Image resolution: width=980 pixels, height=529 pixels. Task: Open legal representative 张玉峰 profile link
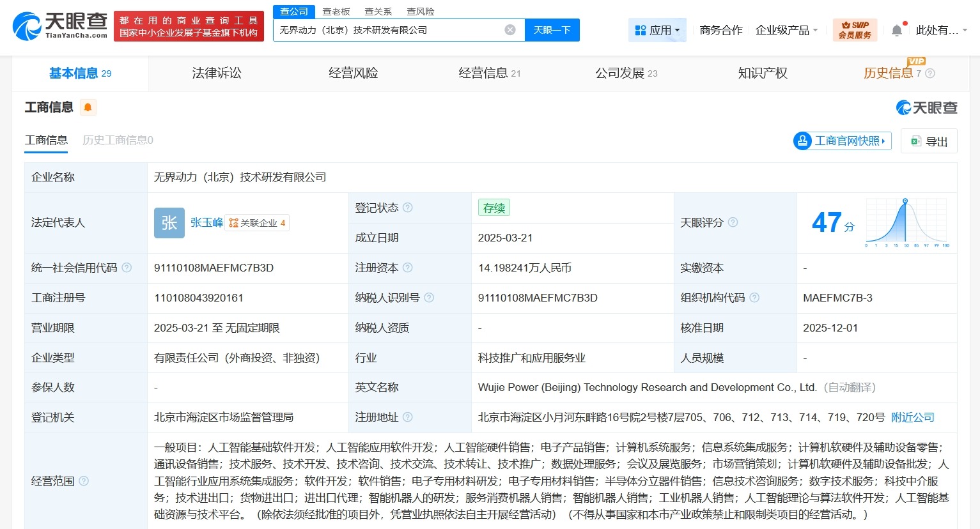tap(206, 222)
